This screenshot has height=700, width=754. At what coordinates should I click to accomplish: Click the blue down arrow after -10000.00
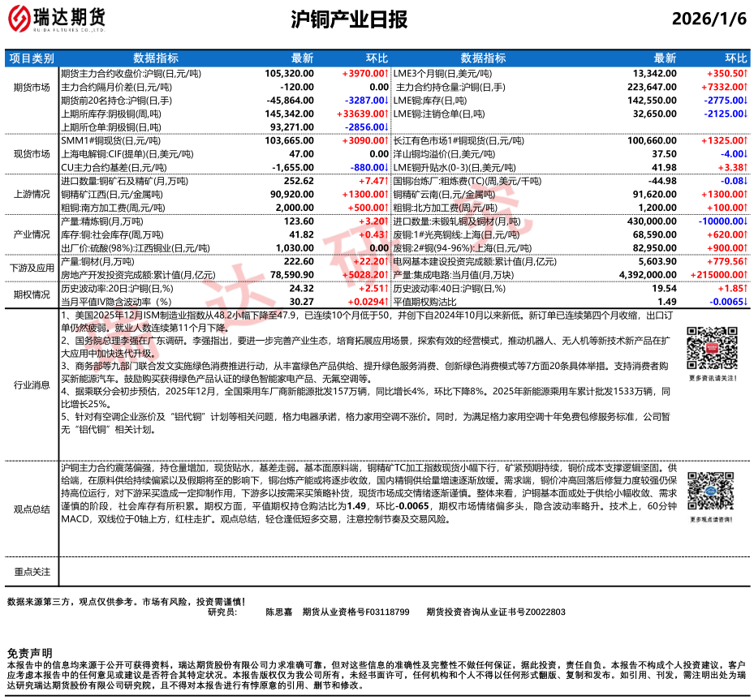(x=744, y=221)
